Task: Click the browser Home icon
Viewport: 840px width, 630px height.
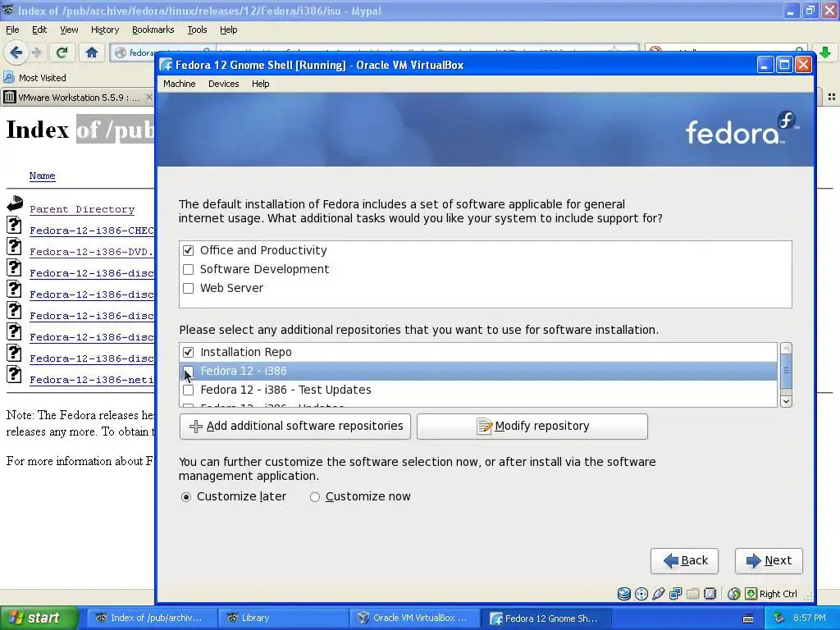Action: click(x=92, y=52)
